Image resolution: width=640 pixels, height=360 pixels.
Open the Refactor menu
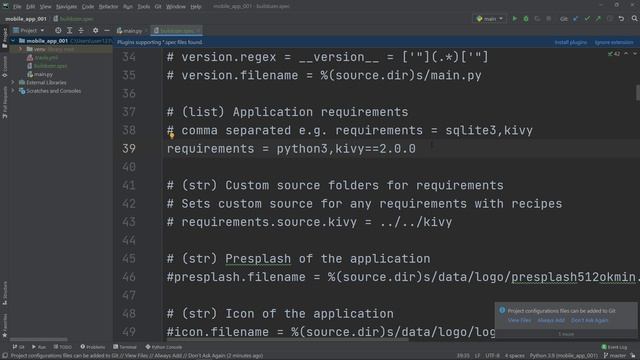(x=108, y=7)
